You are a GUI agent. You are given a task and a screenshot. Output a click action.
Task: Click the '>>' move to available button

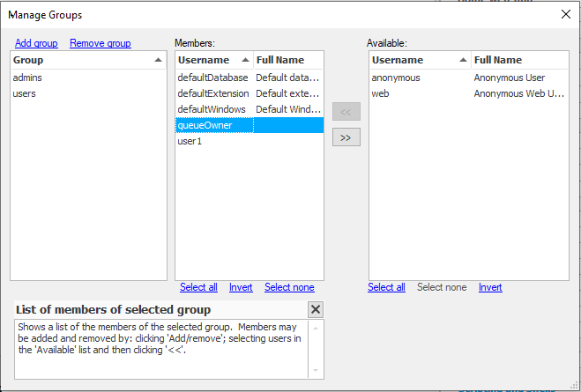tap(346, 137)
